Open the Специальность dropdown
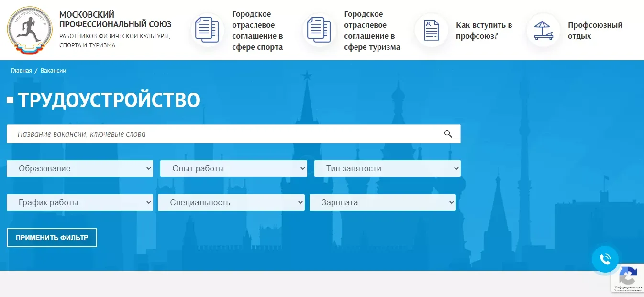This screenshot has height=297, width=644. pyautogui.click(x=231, y=202)
